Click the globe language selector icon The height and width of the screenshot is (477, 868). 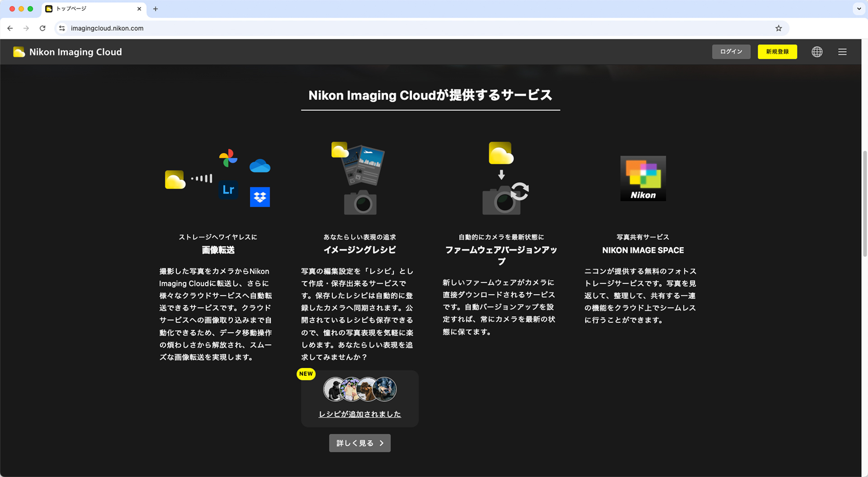point(817,52)
